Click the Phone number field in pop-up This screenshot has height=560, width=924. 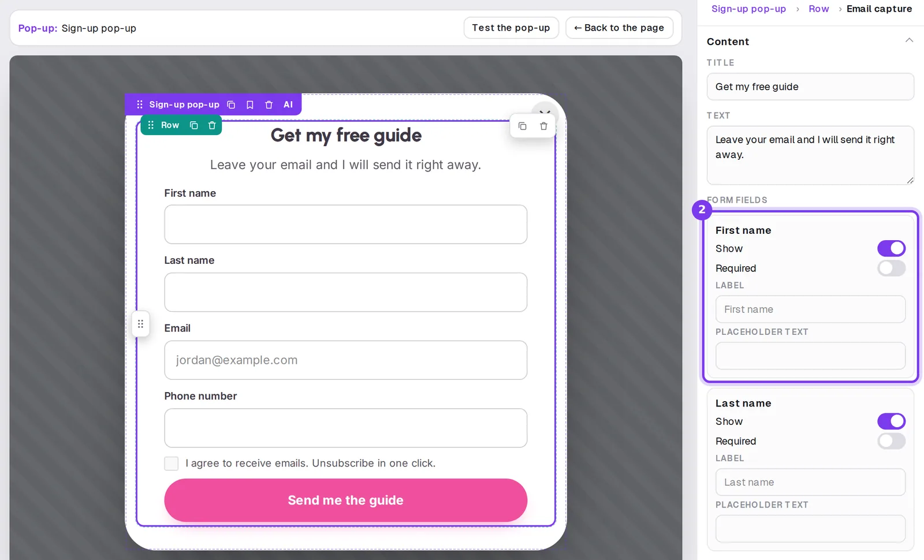click(345, 428)
